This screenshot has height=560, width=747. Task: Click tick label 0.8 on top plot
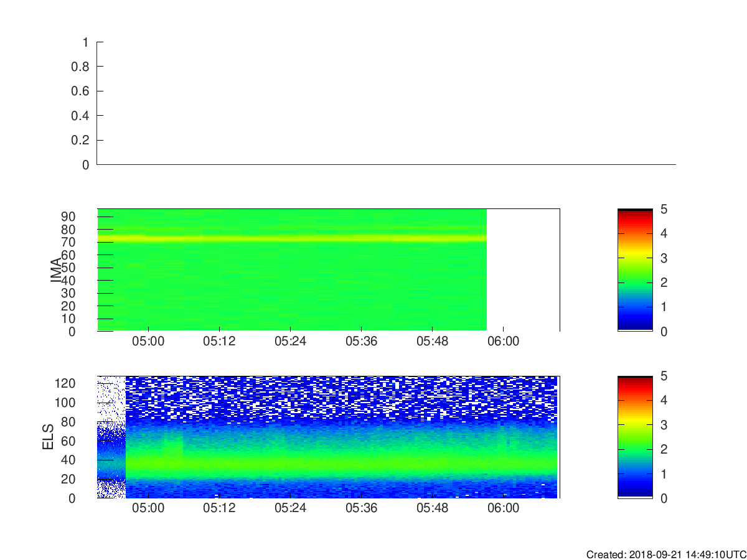[80, 67]
